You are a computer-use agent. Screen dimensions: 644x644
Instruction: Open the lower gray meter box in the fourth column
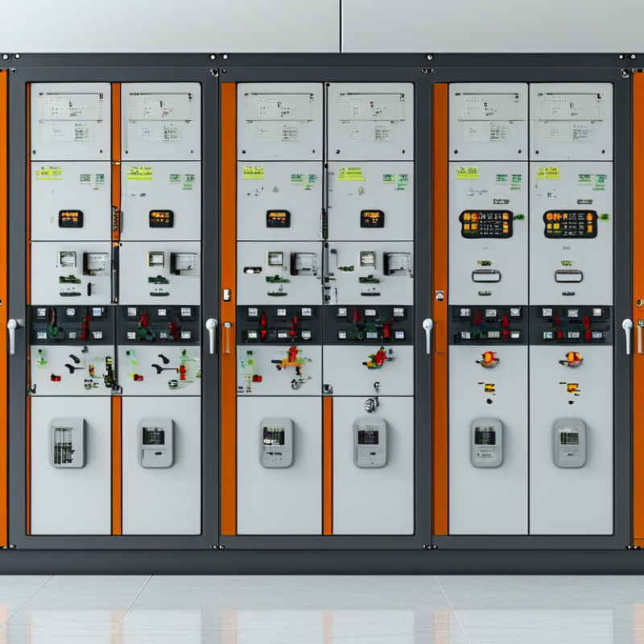point(370,443)
